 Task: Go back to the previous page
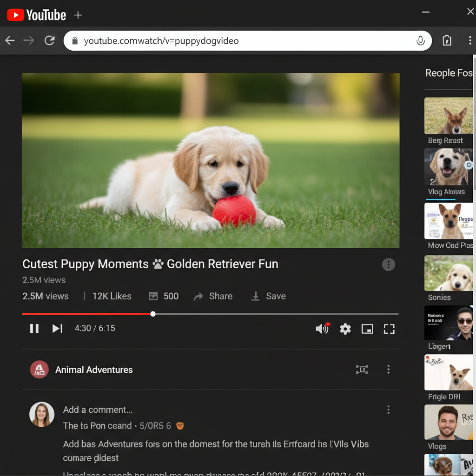tap(10, 41)
